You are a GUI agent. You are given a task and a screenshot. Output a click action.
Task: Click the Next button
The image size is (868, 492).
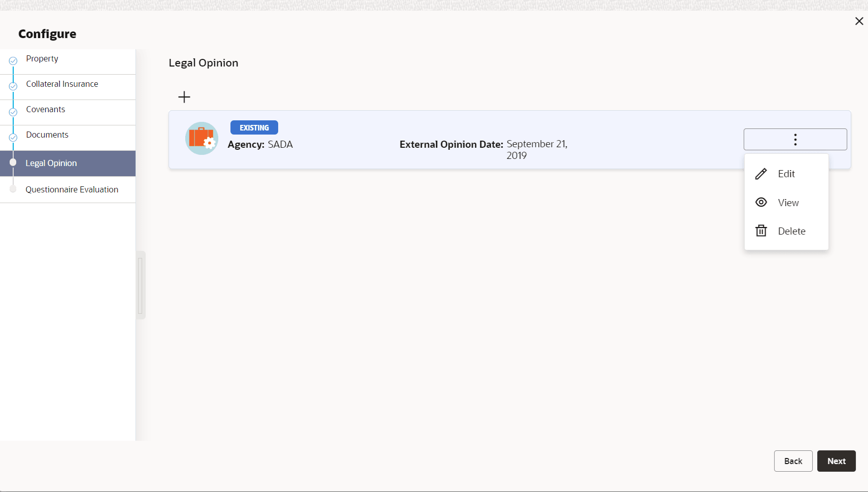click(x=836, y=461)
